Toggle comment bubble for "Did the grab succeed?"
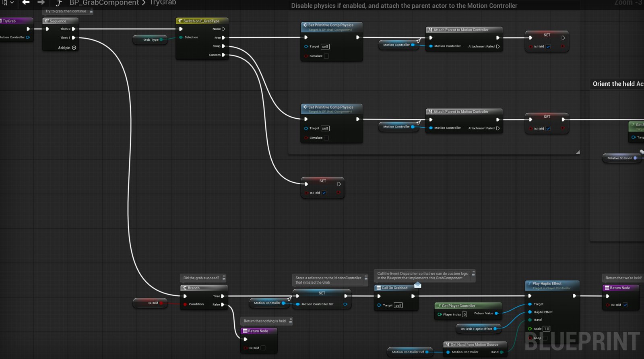This screenshot has width=644, height=359. 224,278
